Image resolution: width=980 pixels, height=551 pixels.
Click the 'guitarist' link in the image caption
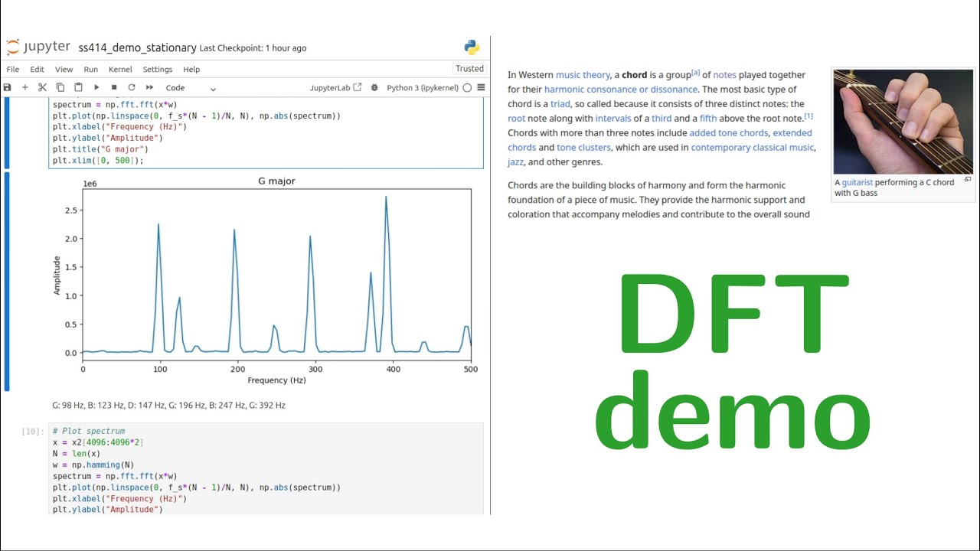857,183
